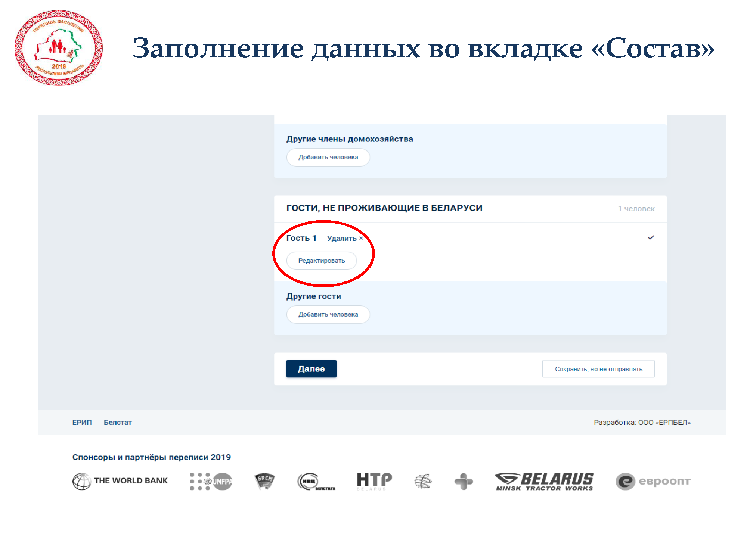
Task: Click the 'Гость 1' label
Action: pos(301,238)
